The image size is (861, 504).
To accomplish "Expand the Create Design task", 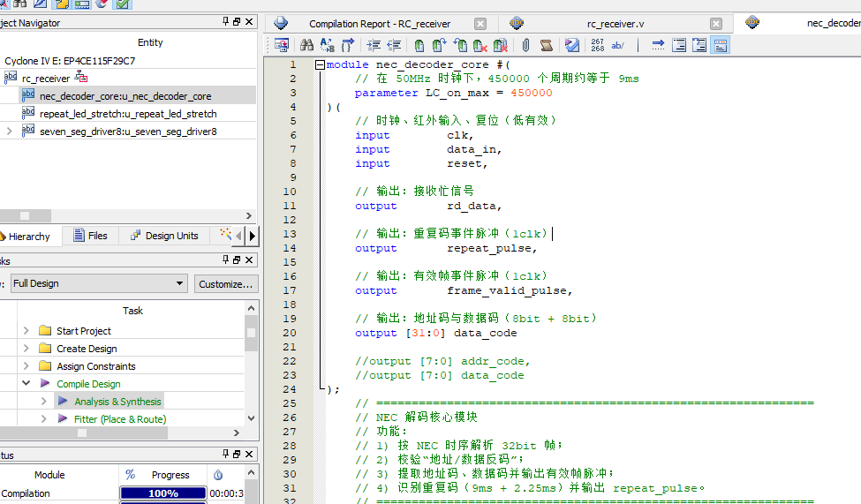I will click(26, 348).
